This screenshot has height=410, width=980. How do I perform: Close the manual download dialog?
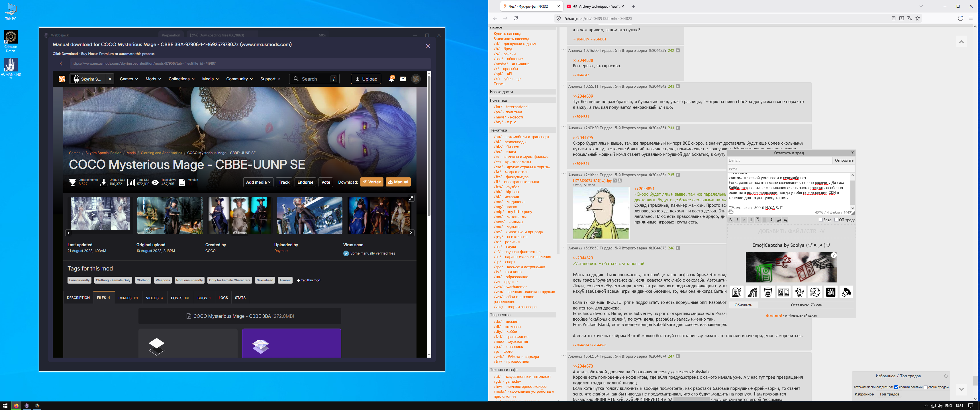pos(428,46)
